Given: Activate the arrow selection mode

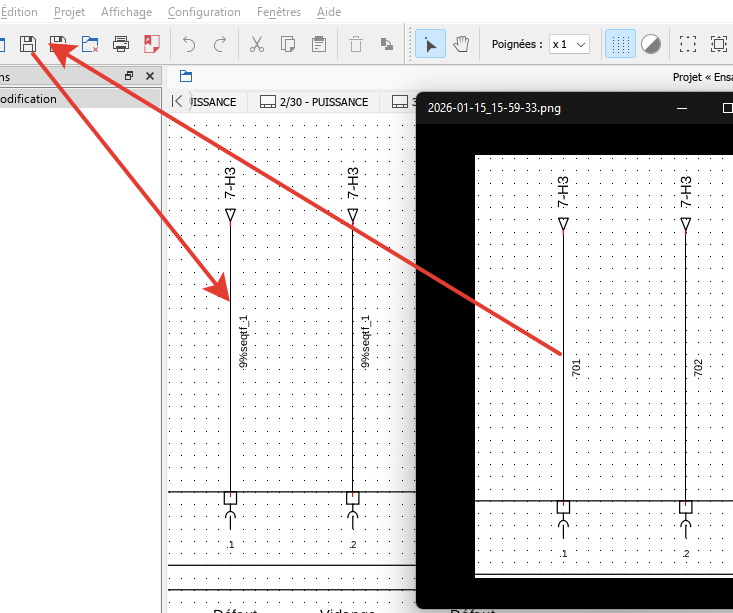Looking at the screenshot, I should coord(430,44).
